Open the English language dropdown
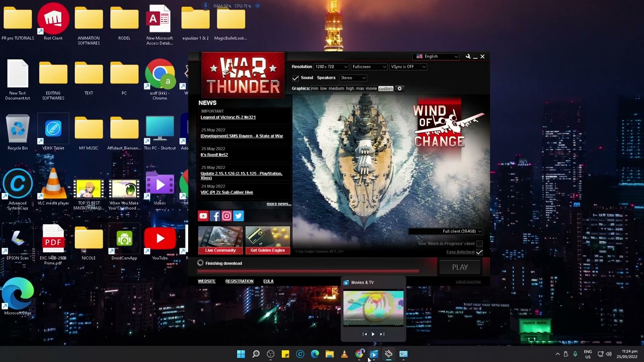Image resolution: width=644 pixels, height=362 pixels. pos(436,56)
